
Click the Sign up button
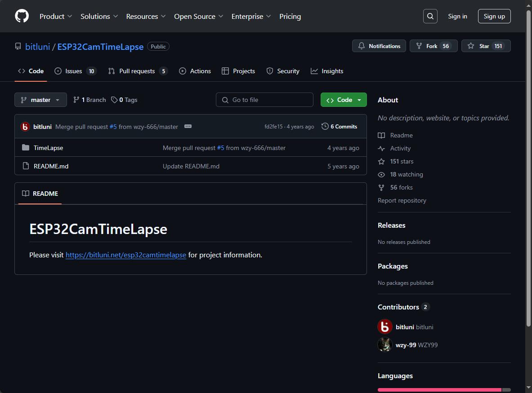coord(494,16)
